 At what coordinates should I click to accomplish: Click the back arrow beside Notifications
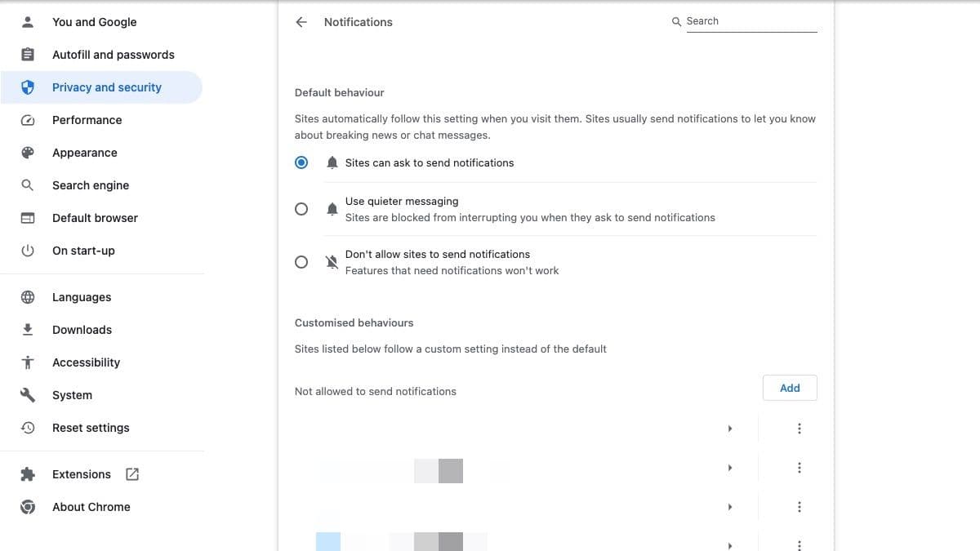[x=301, y=22]
